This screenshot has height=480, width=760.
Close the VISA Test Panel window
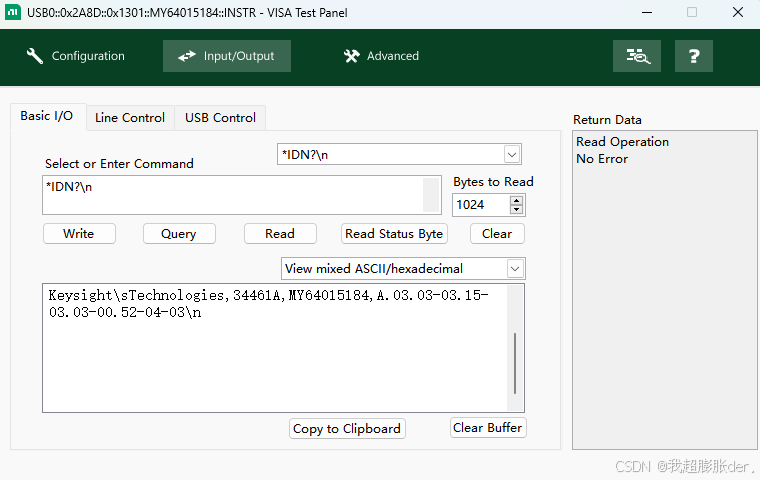pyautogui.click(x=738, y=12)
